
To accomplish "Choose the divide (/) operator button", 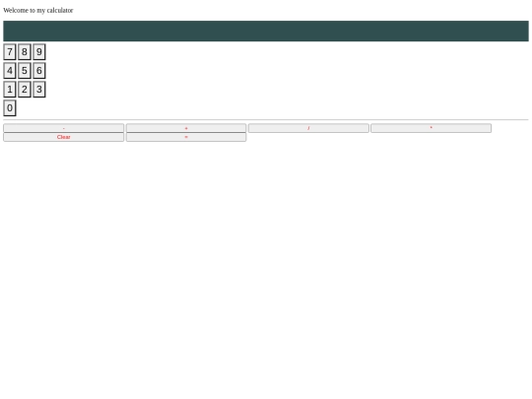I will click(x=308, y=128).
